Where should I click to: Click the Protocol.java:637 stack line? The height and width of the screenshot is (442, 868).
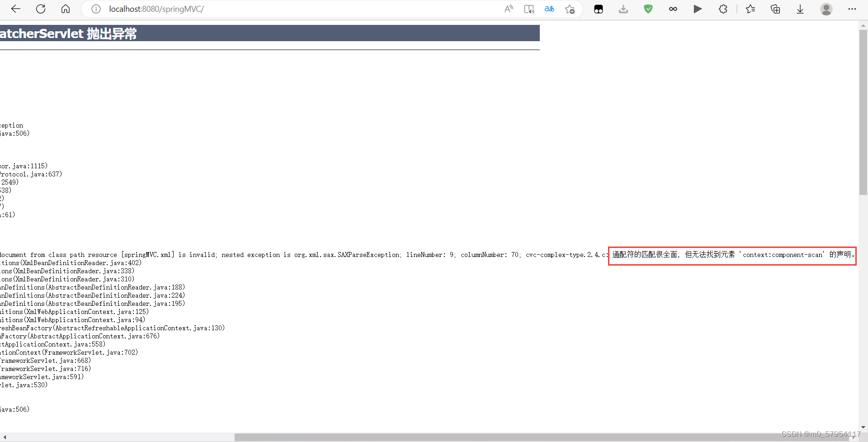[31, 174]
